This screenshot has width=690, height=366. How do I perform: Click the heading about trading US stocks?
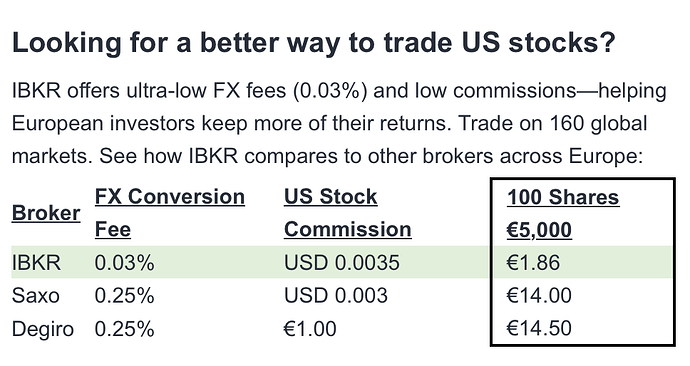pos(313,44)
